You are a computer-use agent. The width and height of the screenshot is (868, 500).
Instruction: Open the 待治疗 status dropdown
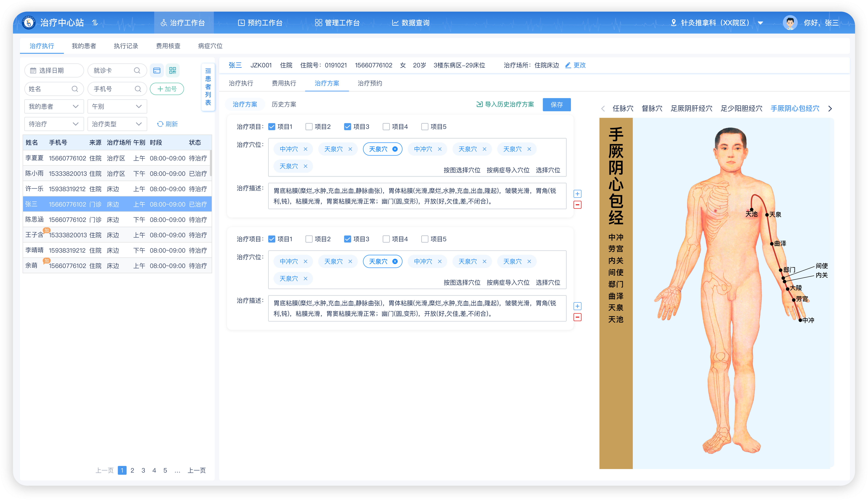tap(54, 124)
